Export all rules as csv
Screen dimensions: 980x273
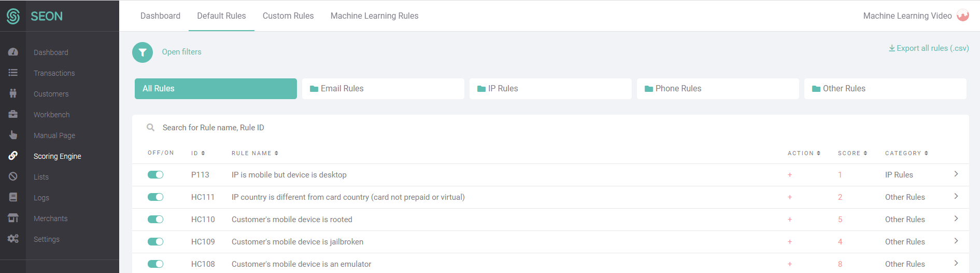tap(929, 48)
